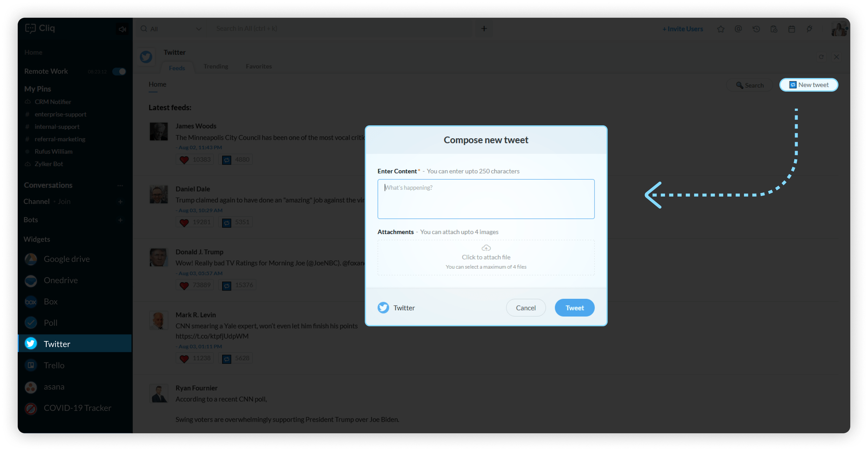Image resolution: width=868 pixels, height=451 pixels.
Task: Cancel the compose tweet dialog
Action: click(x=525, y=308)
